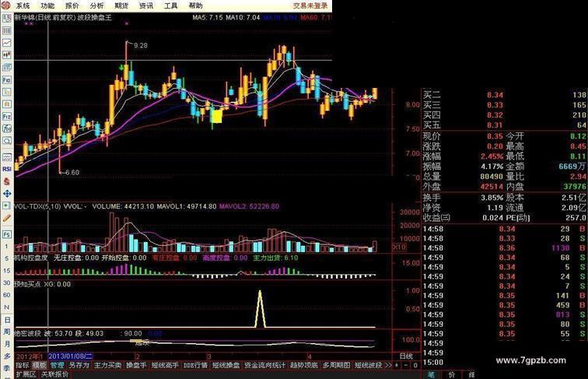
Task: Select the 资金流向统计 template tab
Action: (x=264, y=365)
